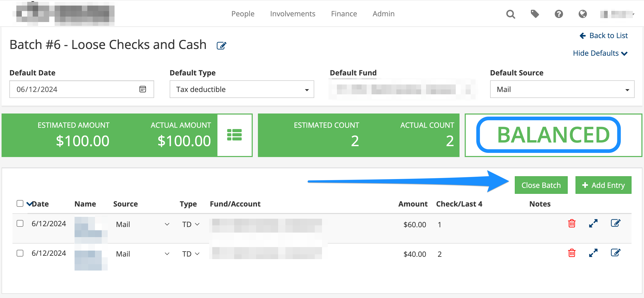Open the Admin menu

[x=383, y=14]
